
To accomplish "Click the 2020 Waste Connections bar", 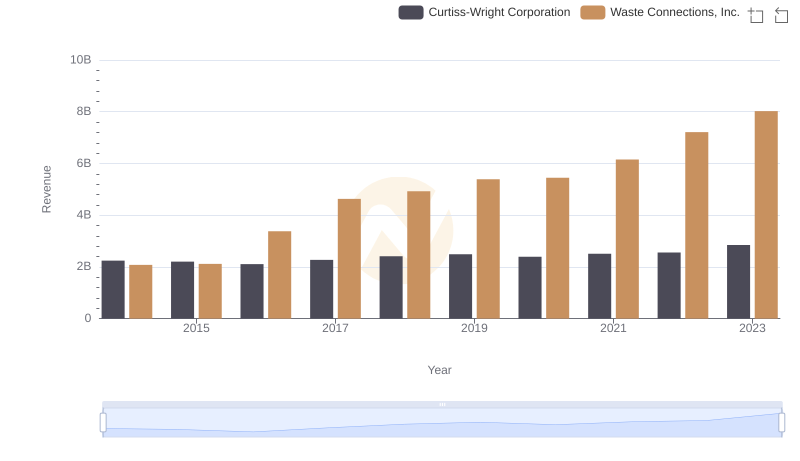I will pos(558,248).
